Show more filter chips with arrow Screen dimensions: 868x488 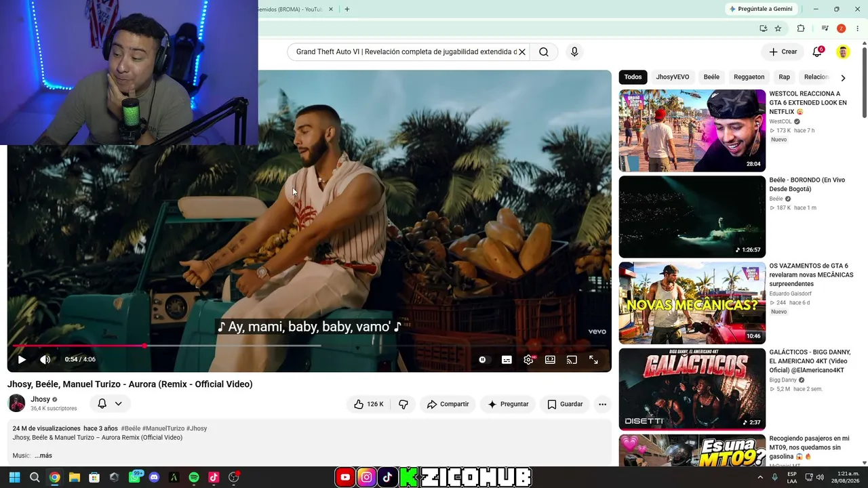tap(843, 78)
